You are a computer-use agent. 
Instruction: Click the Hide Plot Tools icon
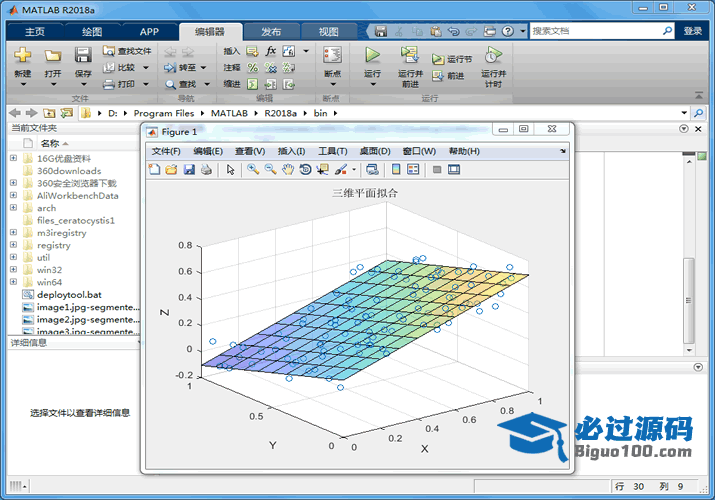pyautogui.click(x=437, y=170)
